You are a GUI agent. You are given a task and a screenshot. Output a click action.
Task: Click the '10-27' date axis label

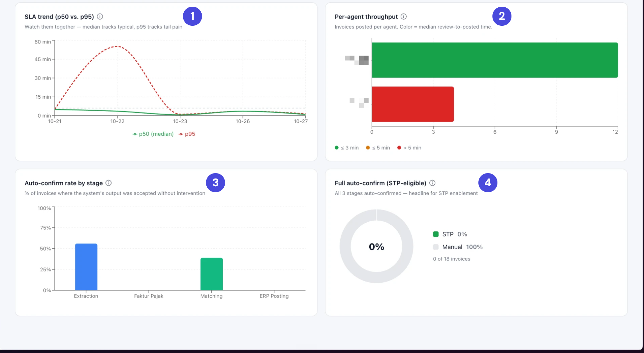coord(301,121)
